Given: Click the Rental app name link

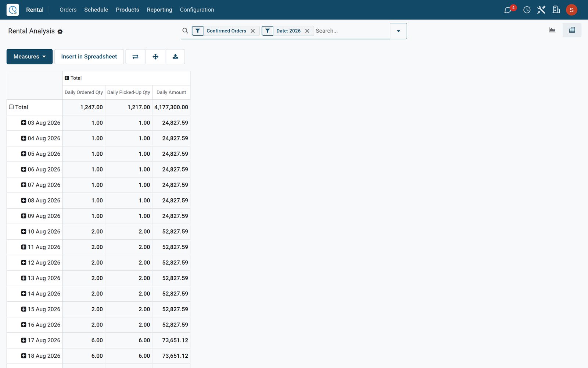Looking at the screenshot, I should (x=35, y=10).
